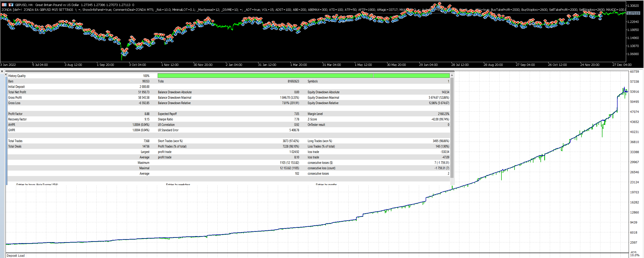Click the Initial Deposit value 2 000.00
The height and width of the screenshot is (258, 644).
click(x=144, y=87)
